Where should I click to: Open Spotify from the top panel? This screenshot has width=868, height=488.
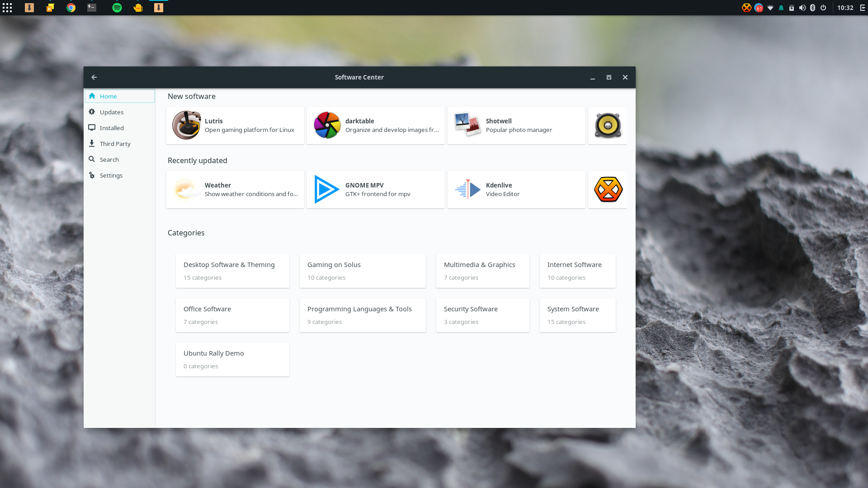pos(117,8)
